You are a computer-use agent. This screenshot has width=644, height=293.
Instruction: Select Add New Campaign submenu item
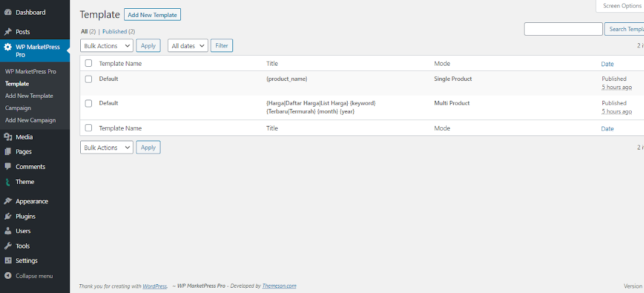(30, 120)
